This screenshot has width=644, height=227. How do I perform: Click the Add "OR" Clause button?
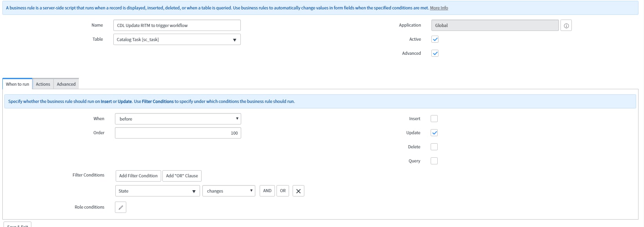pyautogui.click(x=182, y=176)
